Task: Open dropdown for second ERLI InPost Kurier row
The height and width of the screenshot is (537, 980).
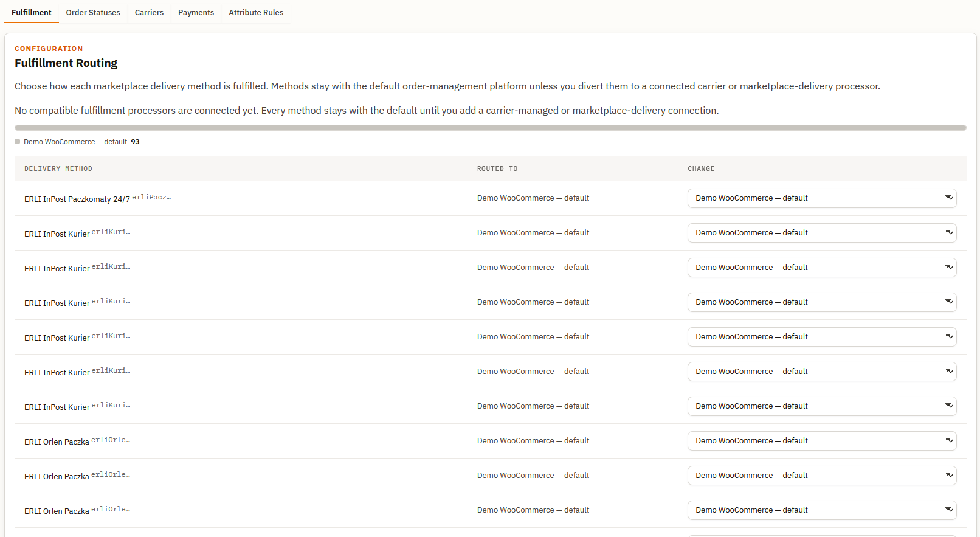Action: coord(822,268)
